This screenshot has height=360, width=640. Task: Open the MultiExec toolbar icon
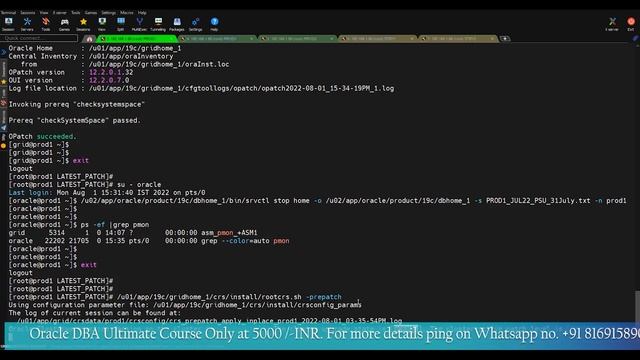pos(139,24)
